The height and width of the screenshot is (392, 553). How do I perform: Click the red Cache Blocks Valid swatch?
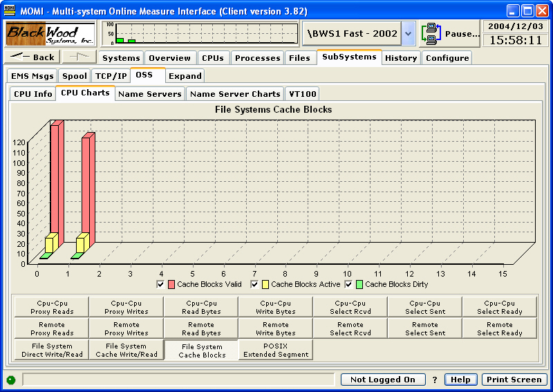tap(171, 284)
